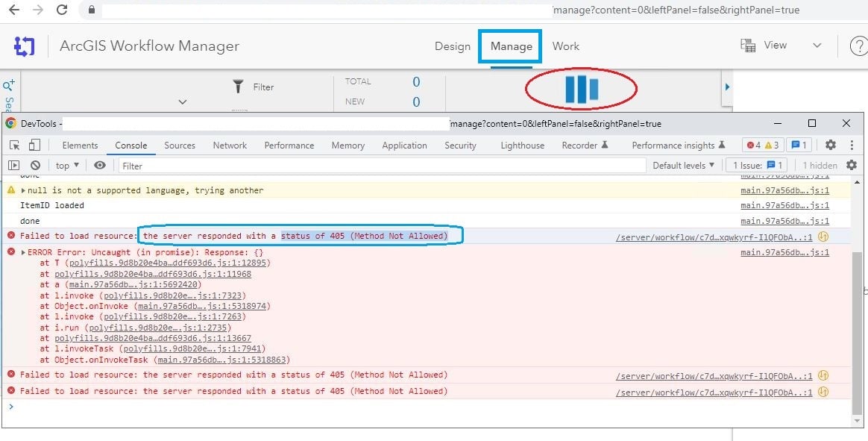Reload the page with the refresh icon
The height and width of the screenshot is (441, 868).
[62, 10]
